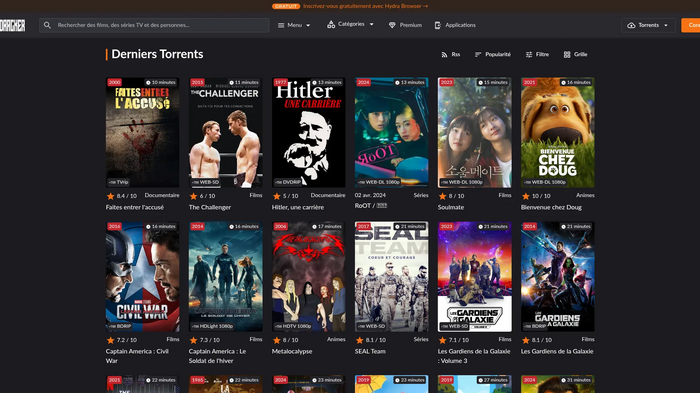
Task: Click the TVrip quality tag on Faites entrer l'accusé
Action: pos(119,182)
